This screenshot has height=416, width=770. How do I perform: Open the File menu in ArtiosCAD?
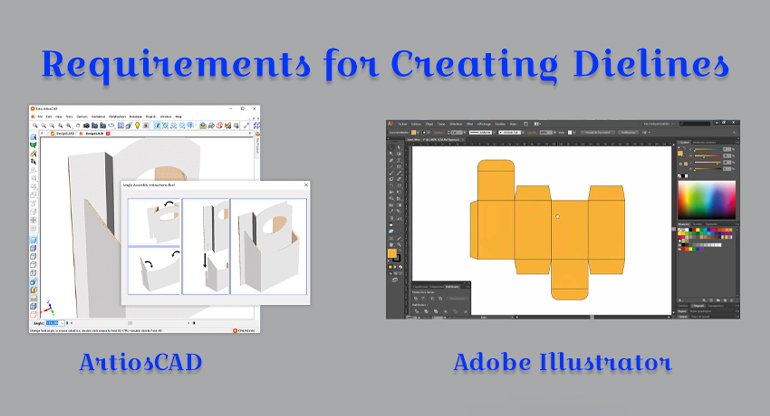[x=40, y=117]
